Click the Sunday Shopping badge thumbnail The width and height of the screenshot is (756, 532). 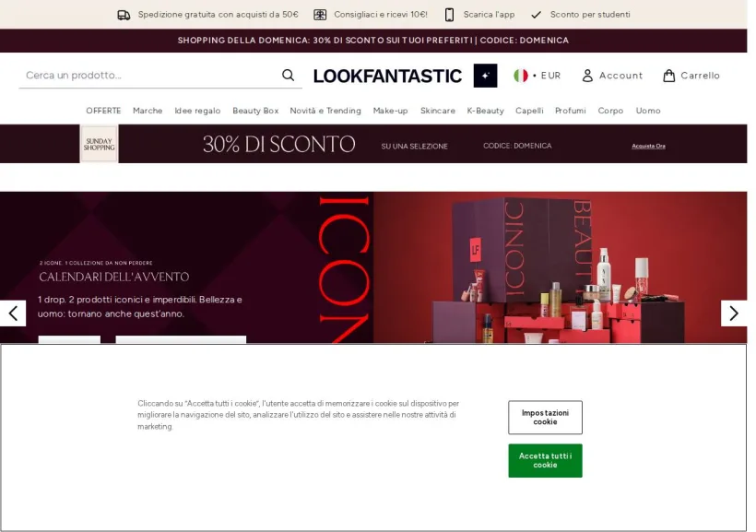tap(99, 144)
